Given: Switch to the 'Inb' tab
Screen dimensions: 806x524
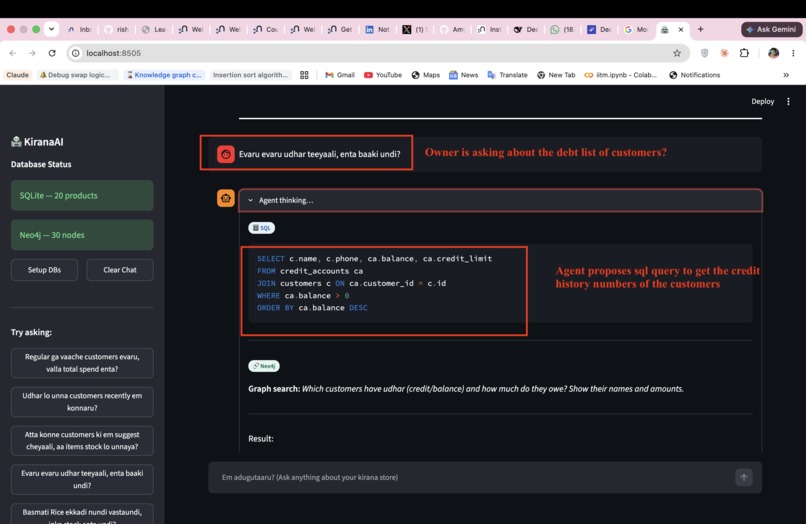Looking at the screenshot, I should pyautogui.click(x=80, y=29).
